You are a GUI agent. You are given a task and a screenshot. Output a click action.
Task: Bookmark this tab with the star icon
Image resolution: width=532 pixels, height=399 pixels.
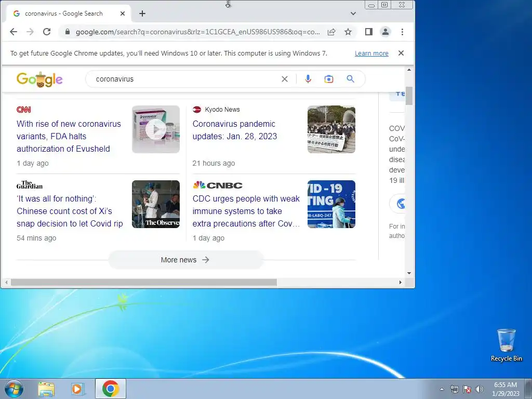348,32
